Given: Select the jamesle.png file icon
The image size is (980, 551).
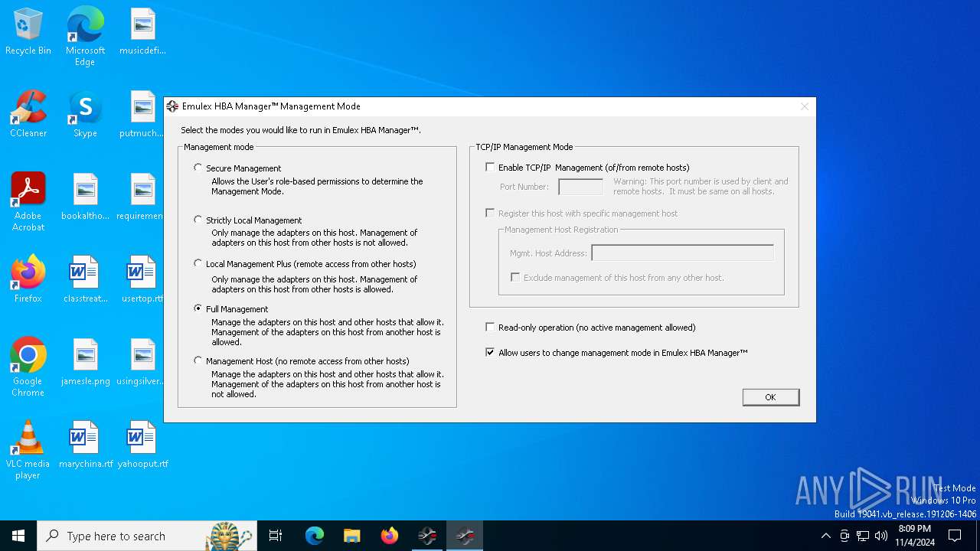Looking at the screenshot, I should click(x=85, y=363).
